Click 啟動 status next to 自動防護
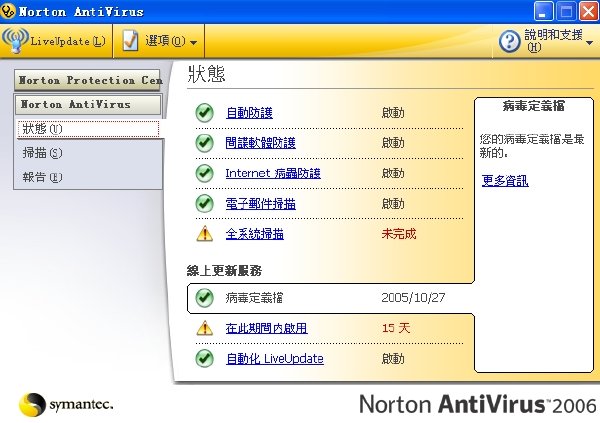 coord(393,113)
